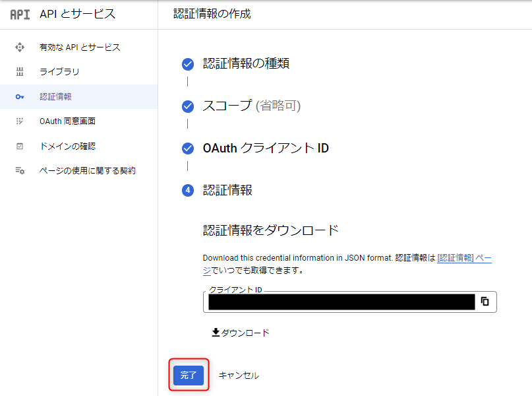Click the library icon in sidebar
The width and height of the screenshot is (532, 396).
point(20,72)
